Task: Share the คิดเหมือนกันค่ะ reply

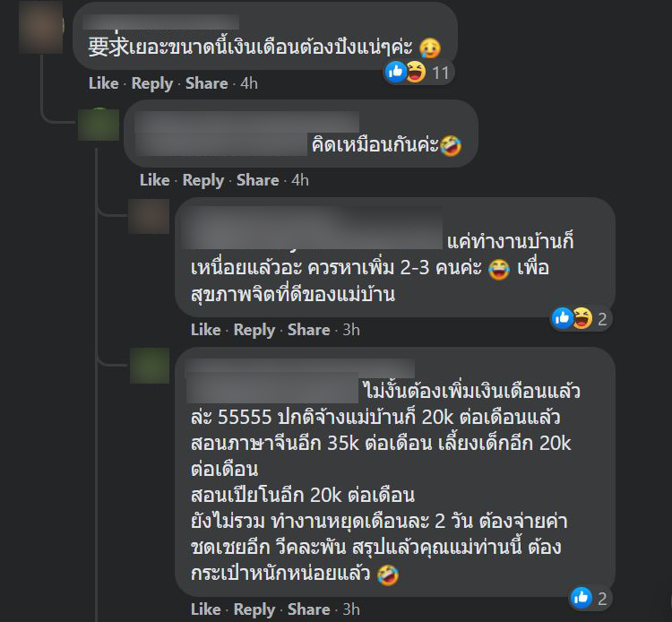Action: tap(257, 180)
